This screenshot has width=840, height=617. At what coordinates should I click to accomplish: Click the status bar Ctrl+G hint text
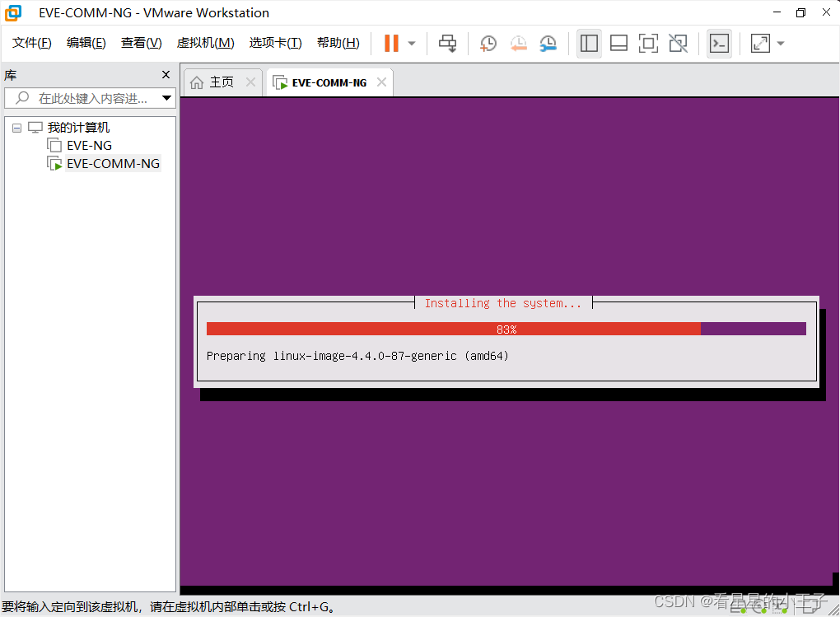169,607
